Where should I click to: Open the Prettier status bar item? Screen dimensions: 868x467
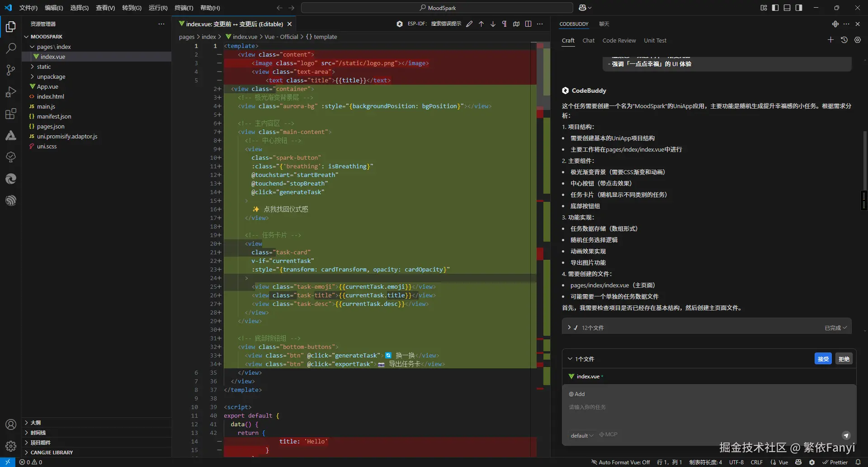pos(835,462)
